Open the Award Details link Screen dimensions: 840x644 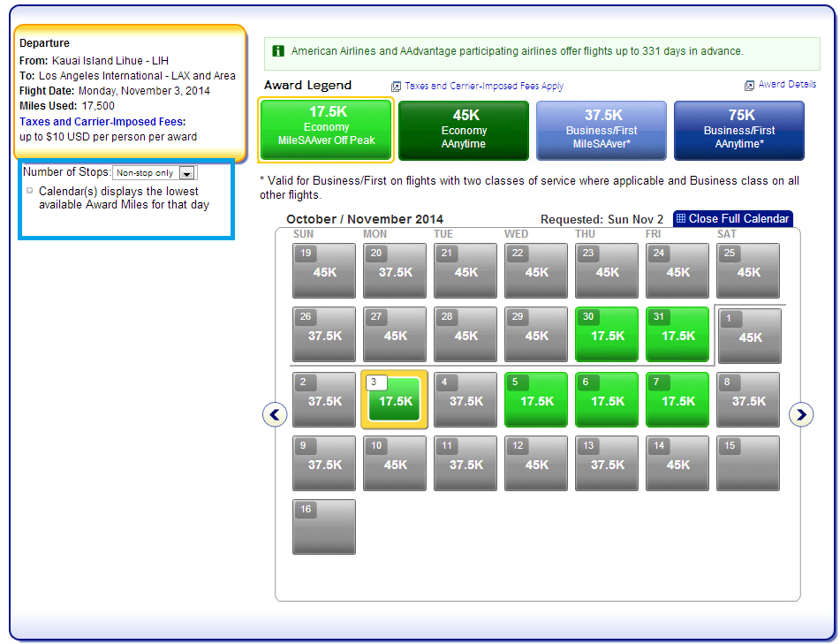click(x=787, y=84)
